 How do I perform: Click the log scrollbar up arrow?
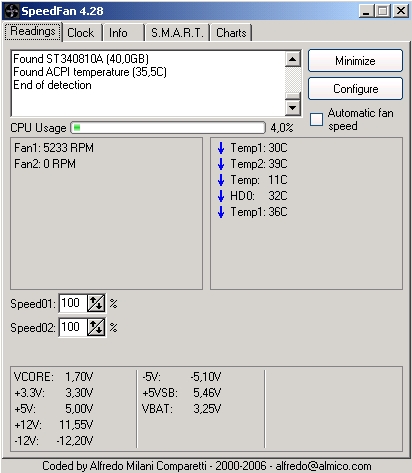(x=293, y=59)
